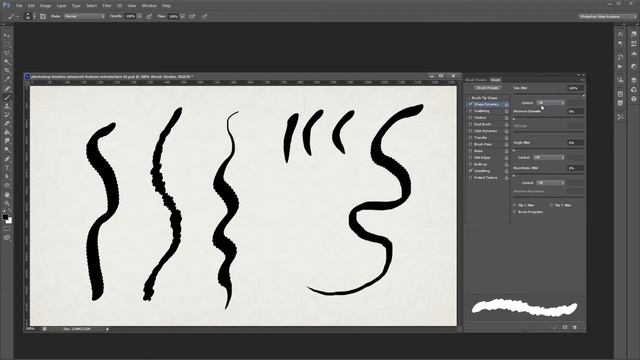The height and width of the screenshot is (360, 640).
Task: Lock the Shape Dynamics settings
Action: 507,104
